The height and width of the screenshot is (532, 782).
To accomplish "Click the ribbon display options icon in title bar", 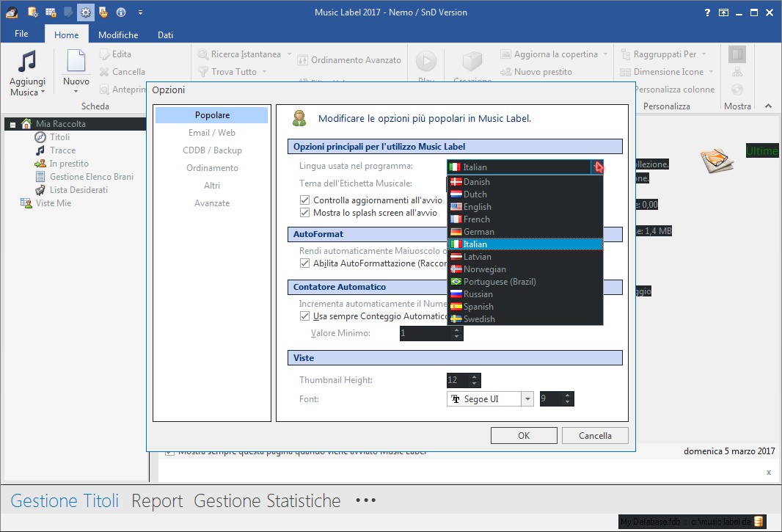I will (723, 12).
